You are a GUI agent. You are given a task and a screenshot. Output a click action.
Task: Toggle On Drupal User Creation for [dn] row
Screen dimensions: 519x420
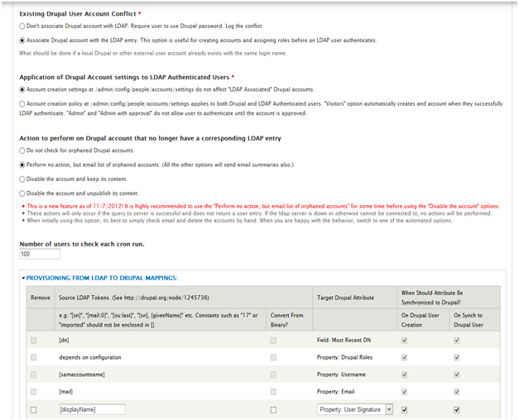click(x=404, y=340)
